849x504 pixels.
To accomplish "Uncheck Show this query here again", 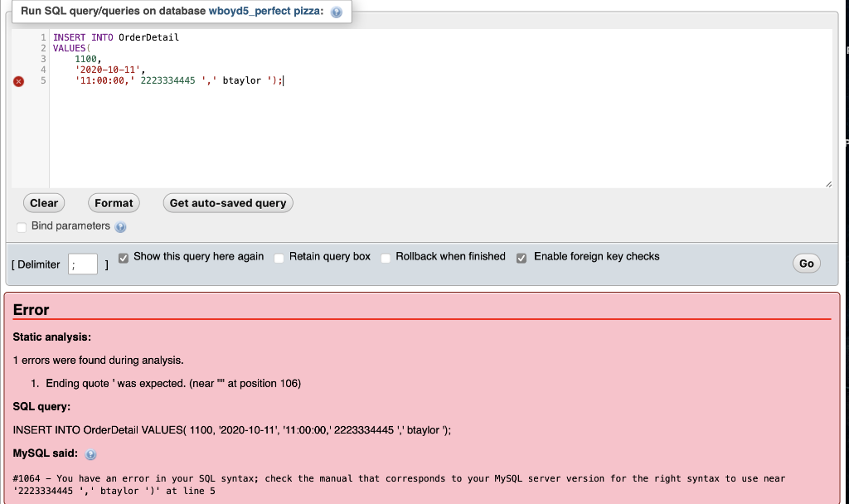I will (x=124, y=258).
